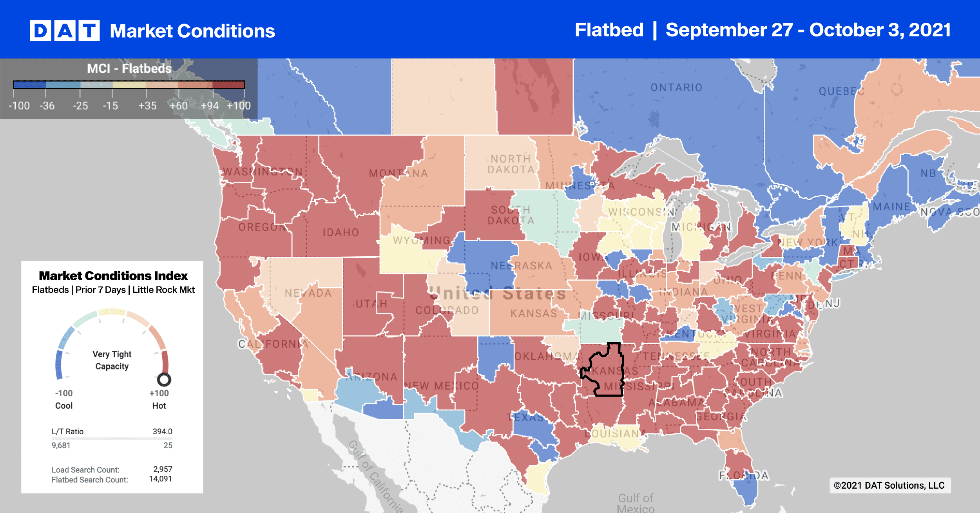
Task: Select the dark blue legend color segment
Action: point(30,84)
